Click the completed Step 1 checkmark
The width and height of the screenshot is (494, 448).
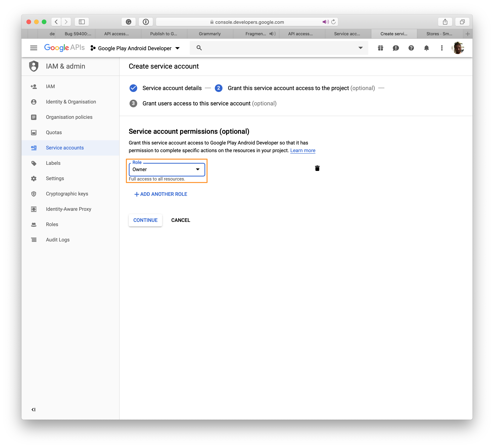134,88
